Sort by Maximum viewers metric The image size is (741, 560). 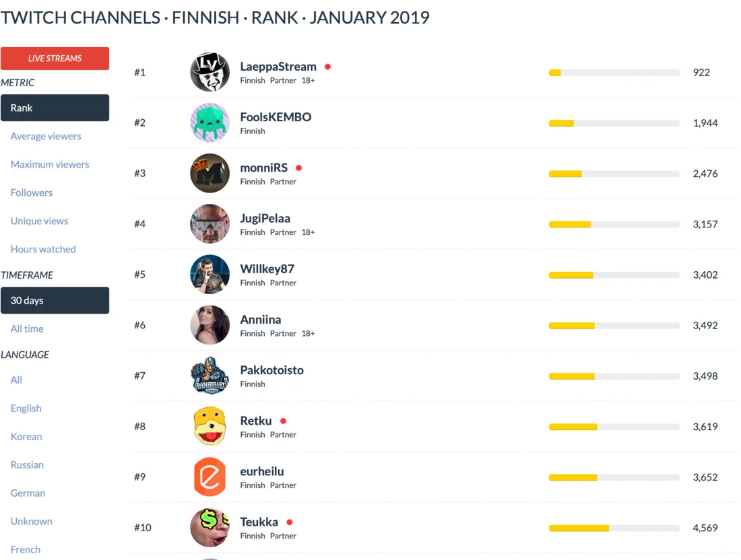click(50, 164)
